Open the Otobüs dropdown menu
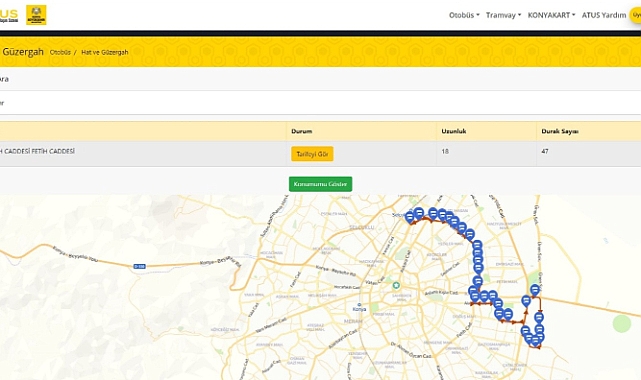Viewport: 641px width, 380px height. [x=464, y=15]
